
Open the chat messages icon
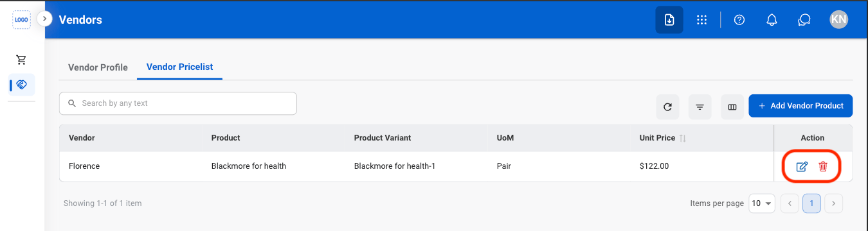click(804, 20)
